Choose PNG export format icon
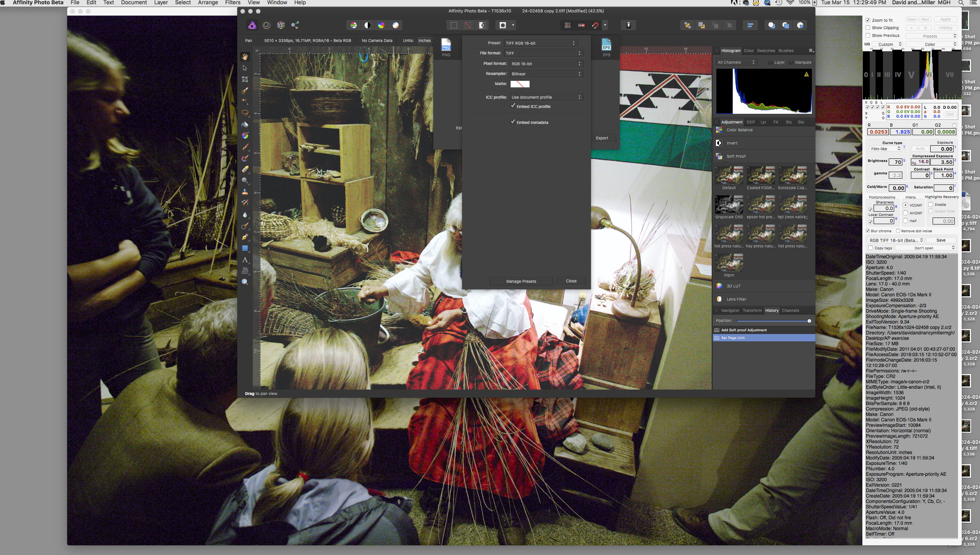Screen dimensions: 980x555 pyautogui.click(x=446, y=48)
